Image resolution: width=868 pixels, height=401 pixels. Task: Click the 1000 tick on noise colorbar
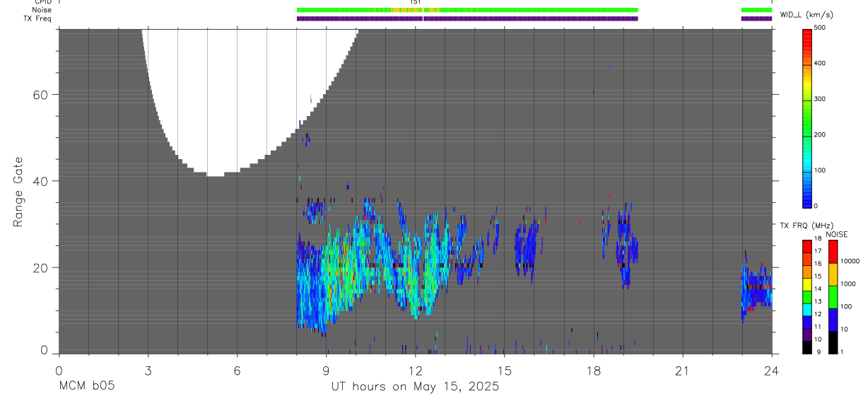click(x=850, y=284)
